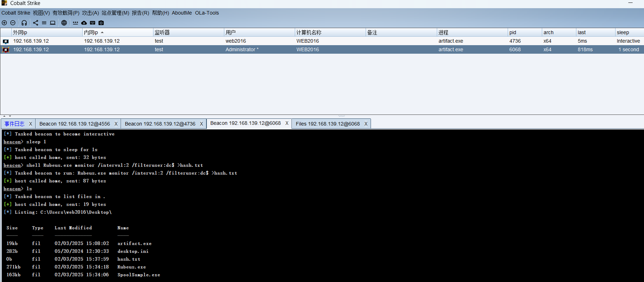Open the OLa-Tools menu
Image resolution: width=644 pixels, height=282 pixels.
(x=207, y=13)
